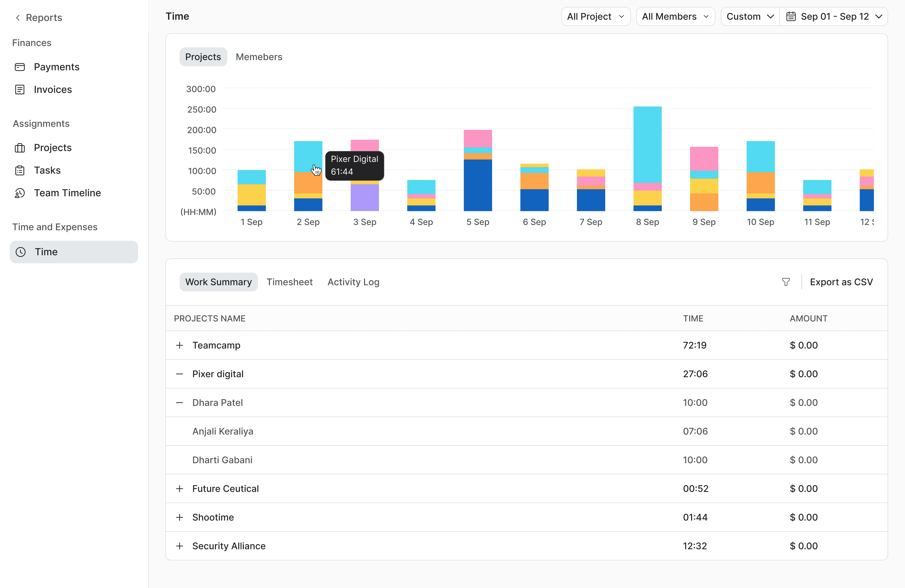The height and width of the screenshot is (588, 905).
Task: Click the Team Timeline icon
Action: [20, 193]
